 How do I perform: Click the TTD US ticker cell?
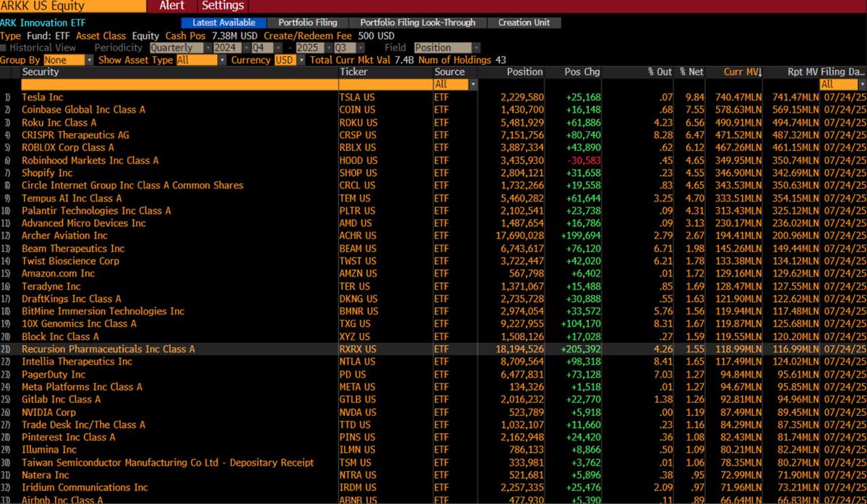(355, 425)
